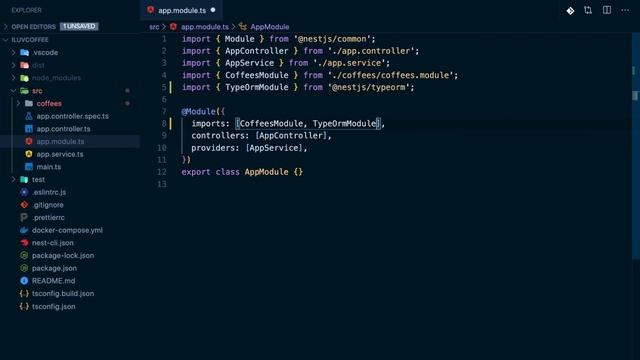The height and width of the screenshot is (360, 640).
Task: Collapse the ILUVCOFFEE root folder
Action: 5,40
